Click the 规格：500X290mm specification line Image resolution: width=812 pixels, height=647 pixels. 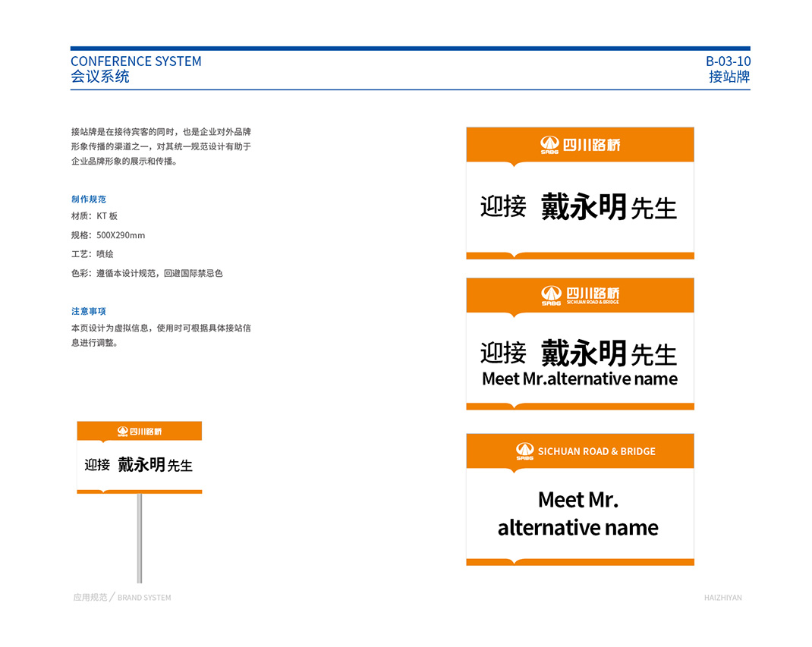(108, 235)
